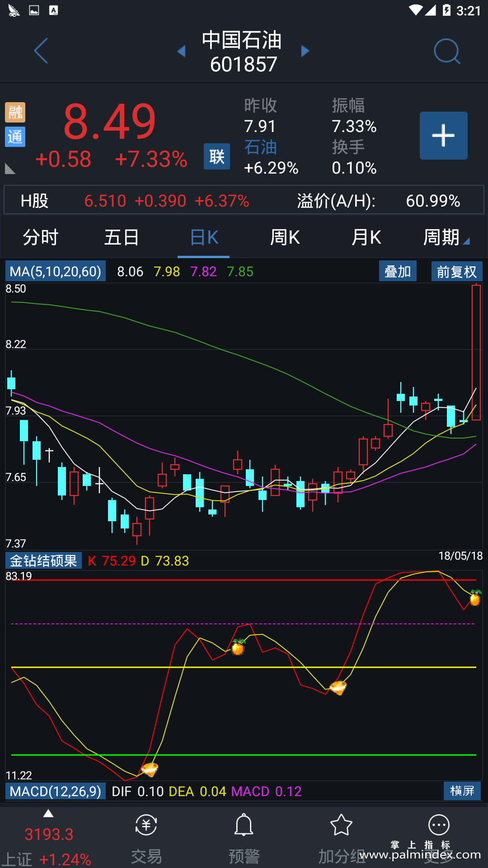
Task: Open the 前复权 adjustment option
Action: 457,271
